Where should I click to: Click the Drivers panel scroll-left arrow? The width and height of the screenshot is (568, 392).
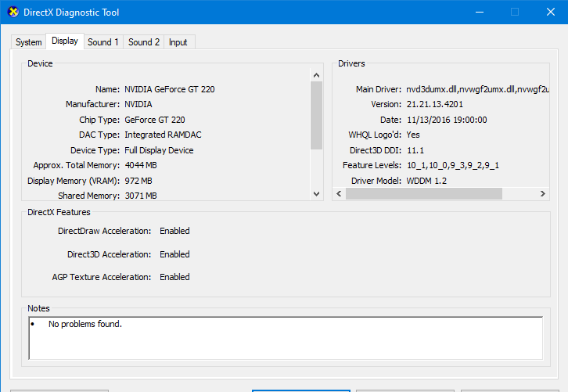click(339, 194)
